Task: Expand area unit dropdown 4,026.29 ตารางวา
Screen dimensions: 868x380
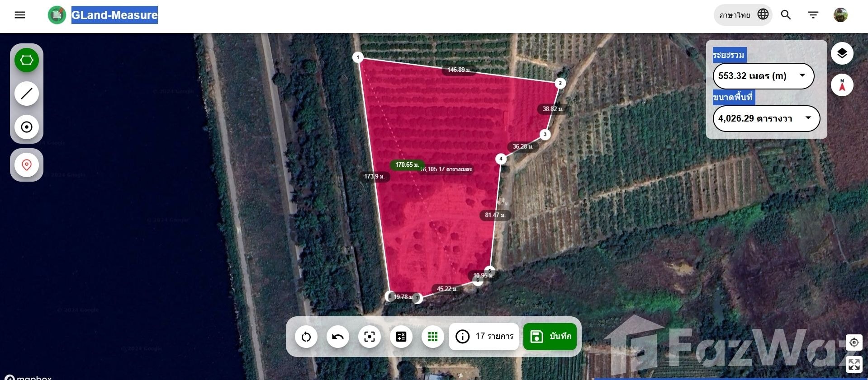Action: click(766, 118)
